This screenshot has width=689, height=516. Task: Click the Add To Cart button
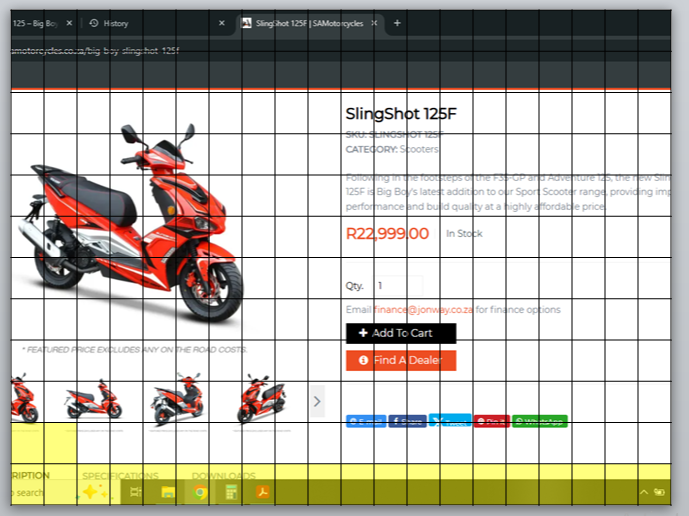pos(401,333)
